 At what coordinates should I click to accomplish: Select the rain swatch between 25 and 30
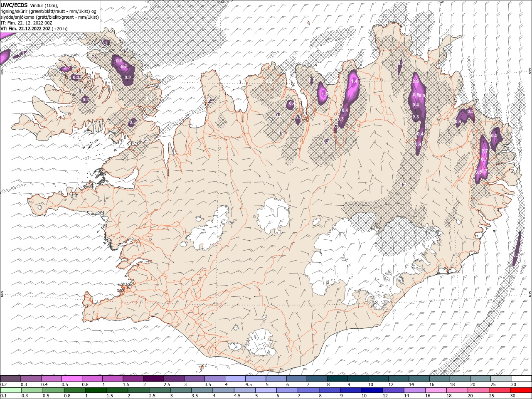[x=499, y=390]
